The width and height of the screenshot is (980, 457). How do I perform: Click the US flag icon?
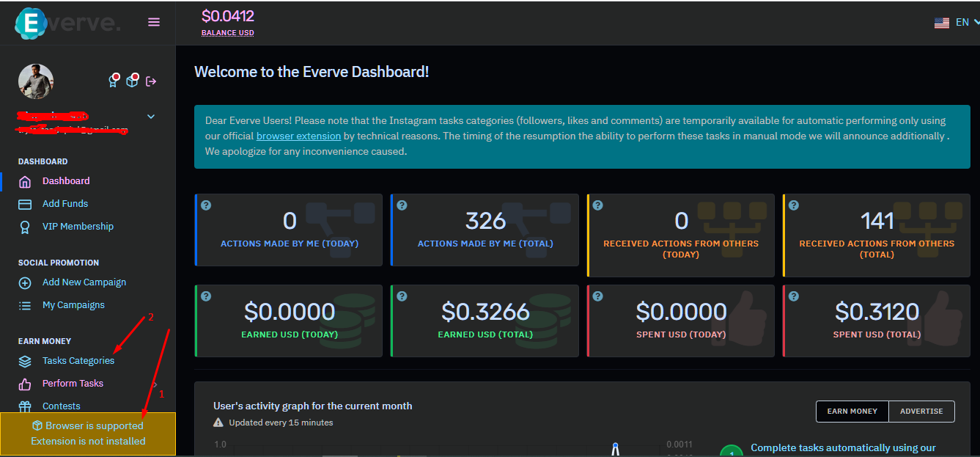pos(942,23)
